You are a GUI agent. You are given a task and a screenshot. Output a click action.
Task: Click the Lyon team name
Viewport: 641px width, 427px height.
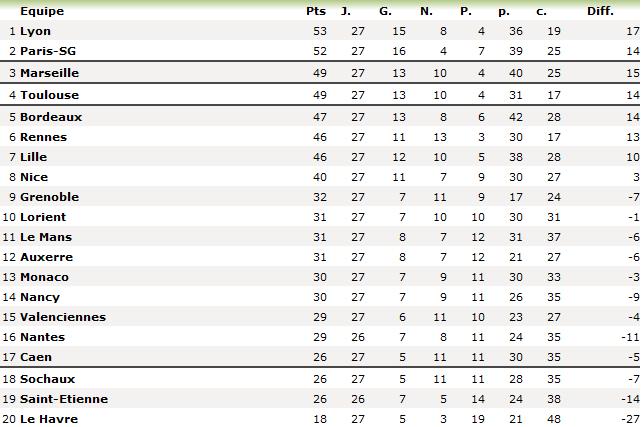35,31
